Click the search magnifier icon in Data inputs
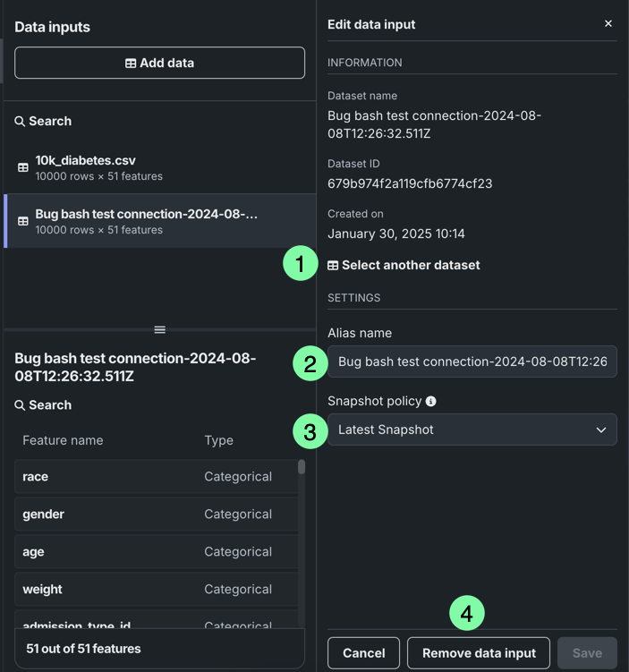Image resolution: width=629 pixels, height=672 pixels. pyautogui.click(x=20, y=122)
